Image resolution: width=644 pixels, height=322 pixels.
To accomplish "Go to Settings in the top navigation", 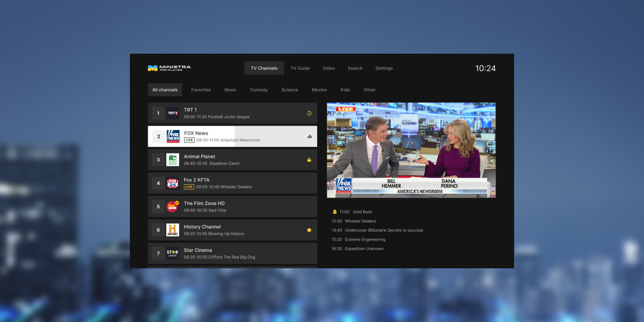I will click(x=384, y=68).
